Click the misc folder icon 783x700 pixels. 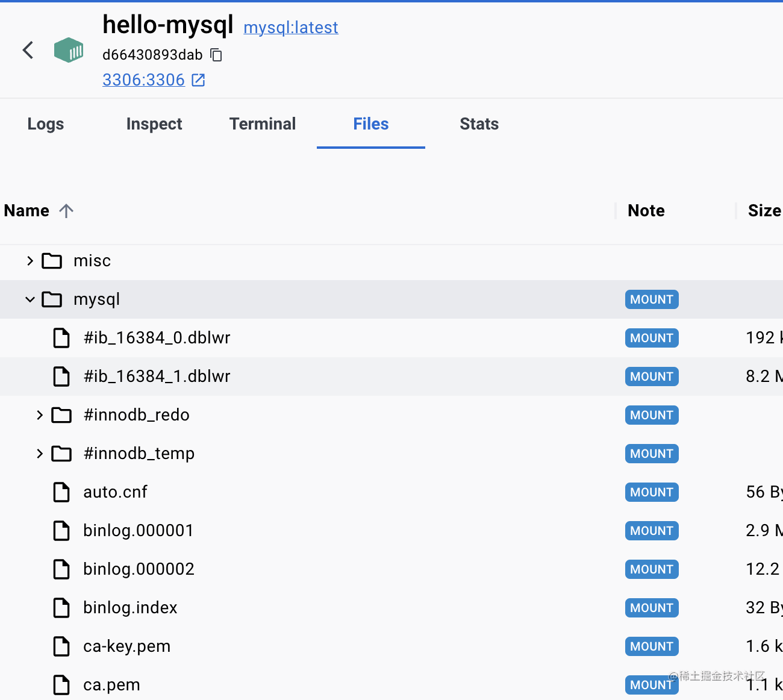pos(52,261)
